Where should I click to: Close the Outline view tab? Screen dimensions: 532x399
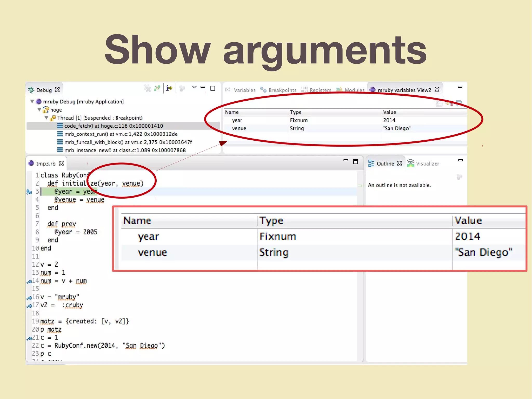(400, 163)
